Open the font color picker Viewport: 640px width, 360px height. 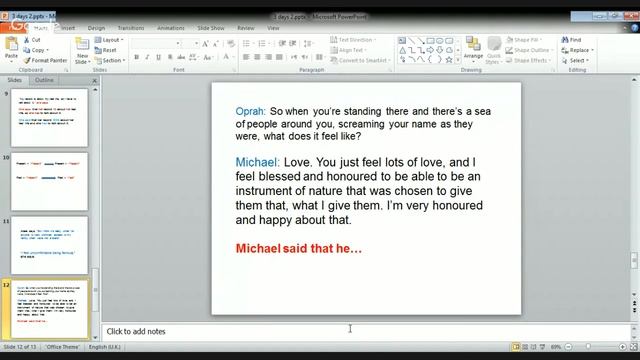tap(228, 57)
